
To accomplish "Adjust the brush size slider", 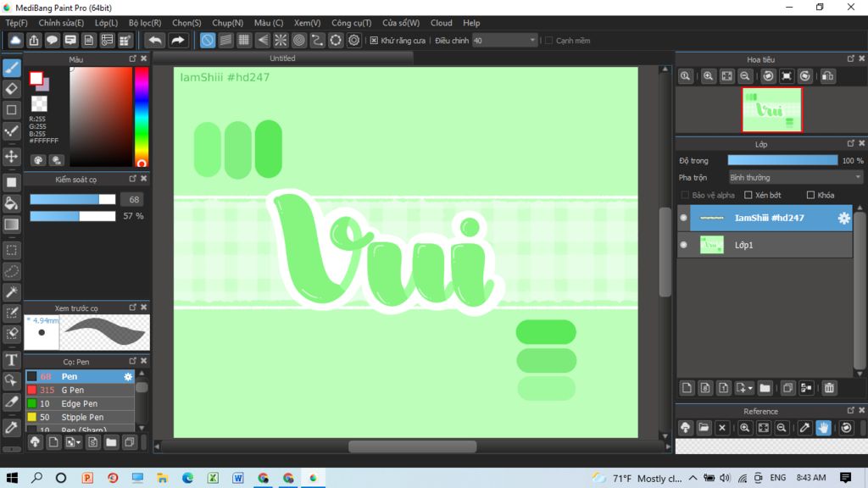I will click(73, 199).
